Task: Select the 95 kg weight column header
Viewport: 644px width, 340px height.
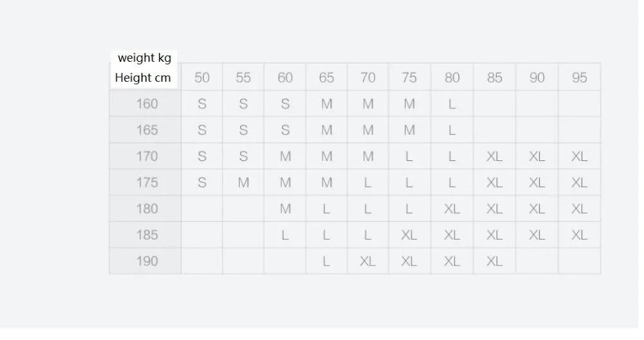Action: coord(579,77)
